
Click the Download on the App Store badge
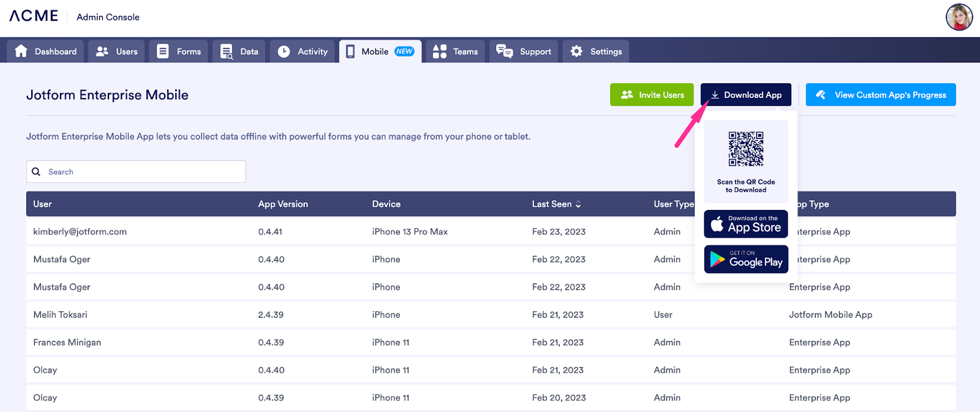point(746,224)
